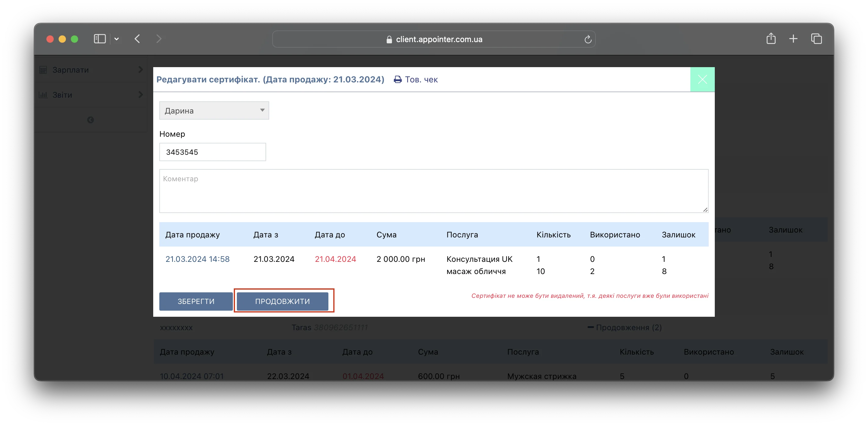Click the red warning about certificate deletion
868x426 pixels.
(590, 296)
